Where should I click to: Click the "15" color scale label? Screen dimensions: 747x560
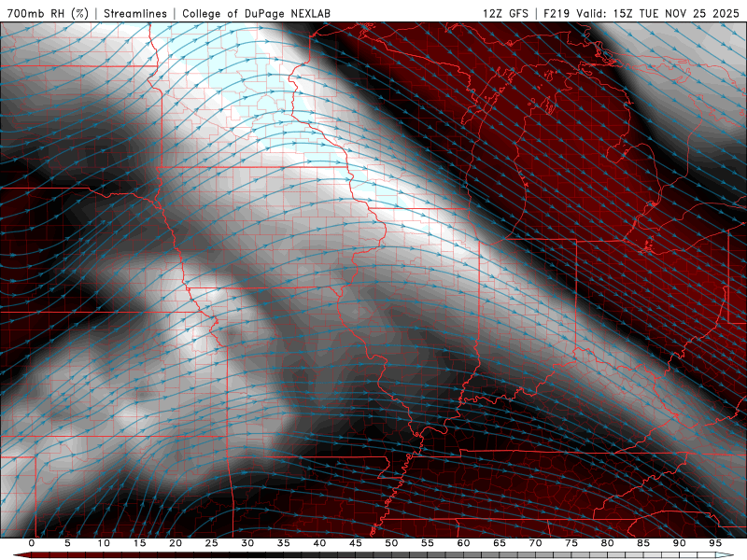point(139,543)
